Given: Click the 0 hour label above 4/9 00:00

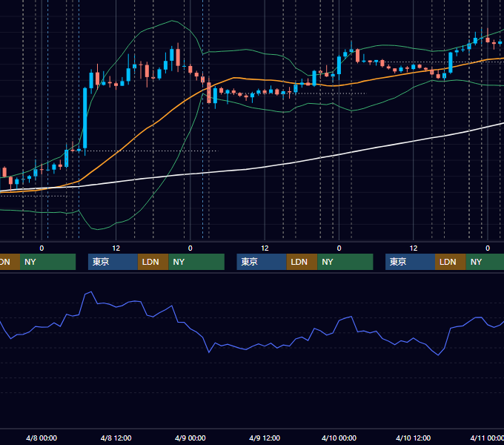Looking at the screenshot, I should (190, 248).
